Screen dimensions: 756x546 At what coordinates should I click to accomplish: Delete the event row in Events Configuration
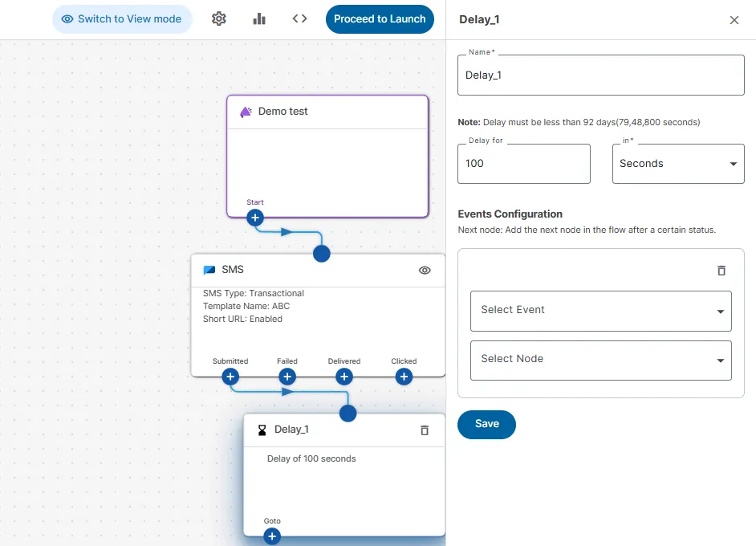(721, 271)
